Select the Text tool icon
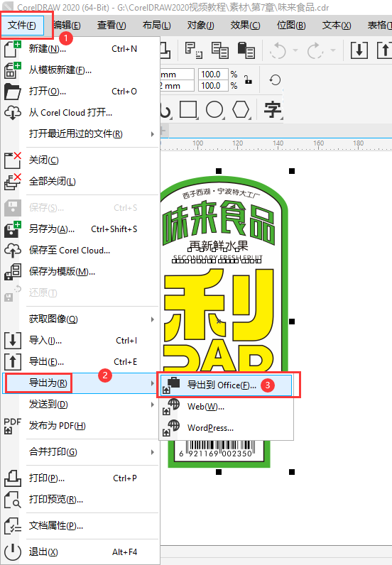 [x=272, y=109]
